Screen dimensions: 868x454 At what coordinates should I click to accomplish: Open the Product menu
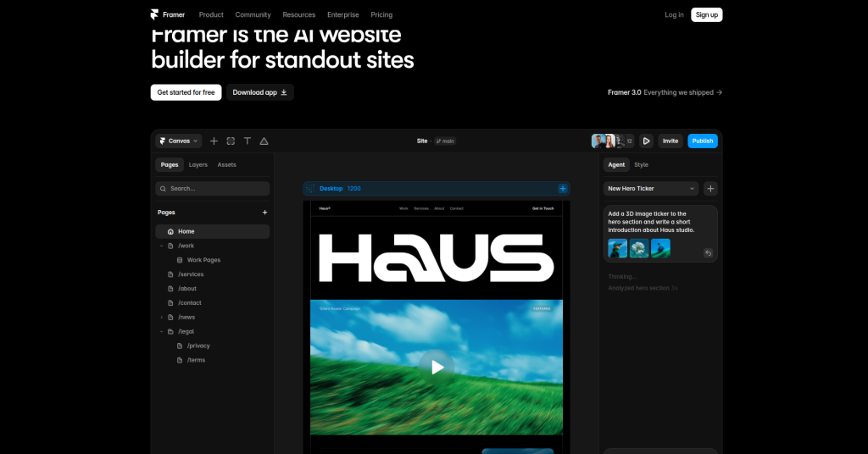(211, 15)
